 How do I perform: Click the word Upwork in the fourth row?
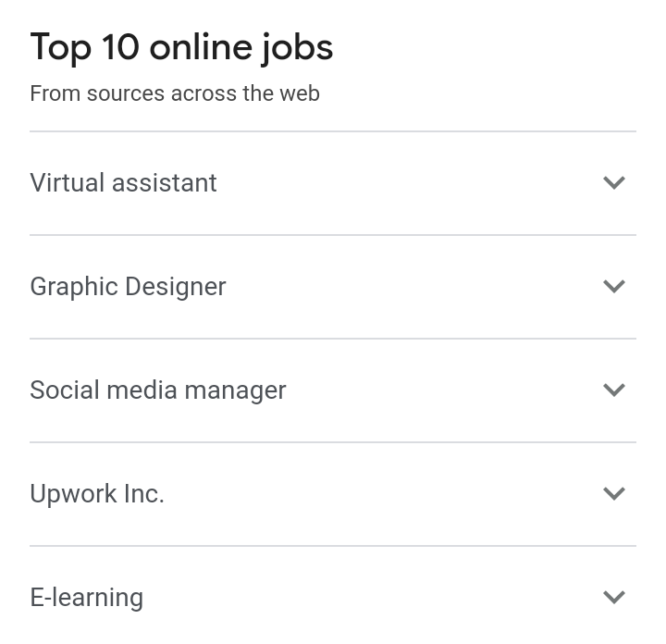[x=73, y=494]
